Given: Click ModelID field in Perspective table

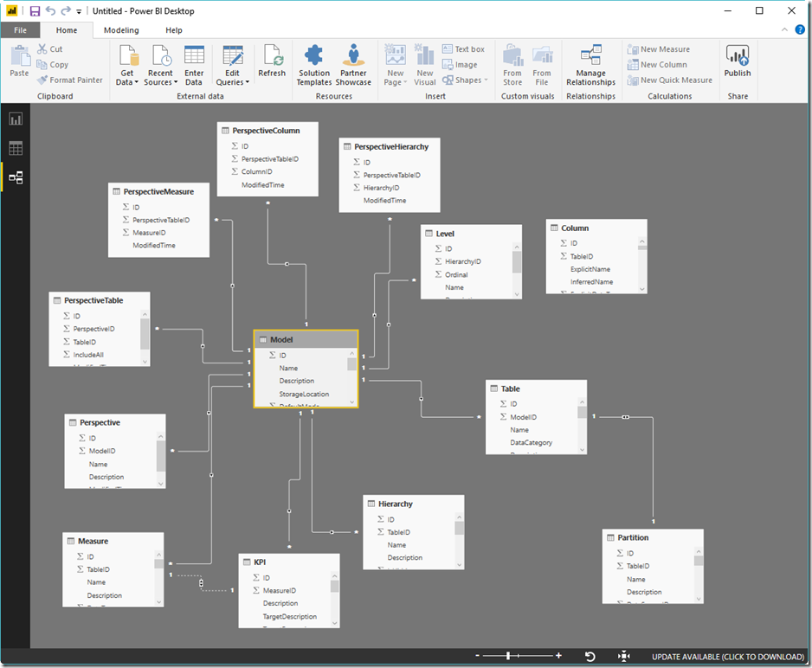Looking at the screenshot, I should [102, 451].
